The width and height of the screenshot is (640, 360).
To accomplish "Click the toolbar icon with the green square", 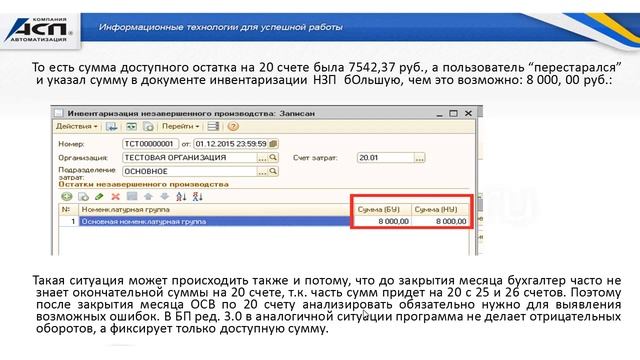I will (x=131, y=127).
